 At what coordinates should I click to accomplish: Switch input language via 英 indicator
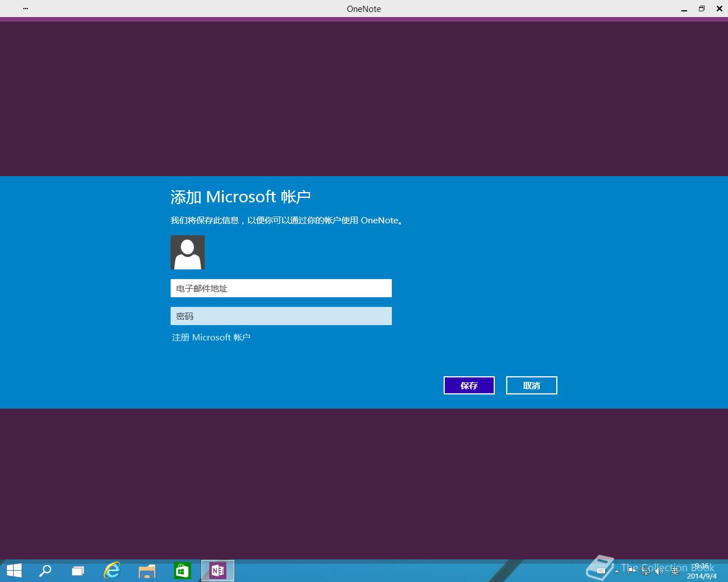tap(675, 571)
